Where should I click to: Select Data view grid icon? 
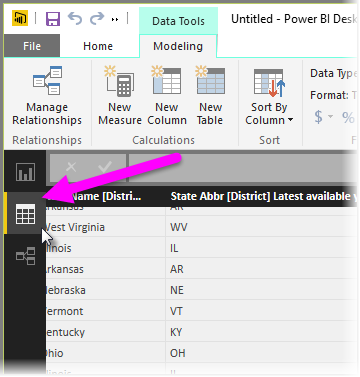[25, 214]
